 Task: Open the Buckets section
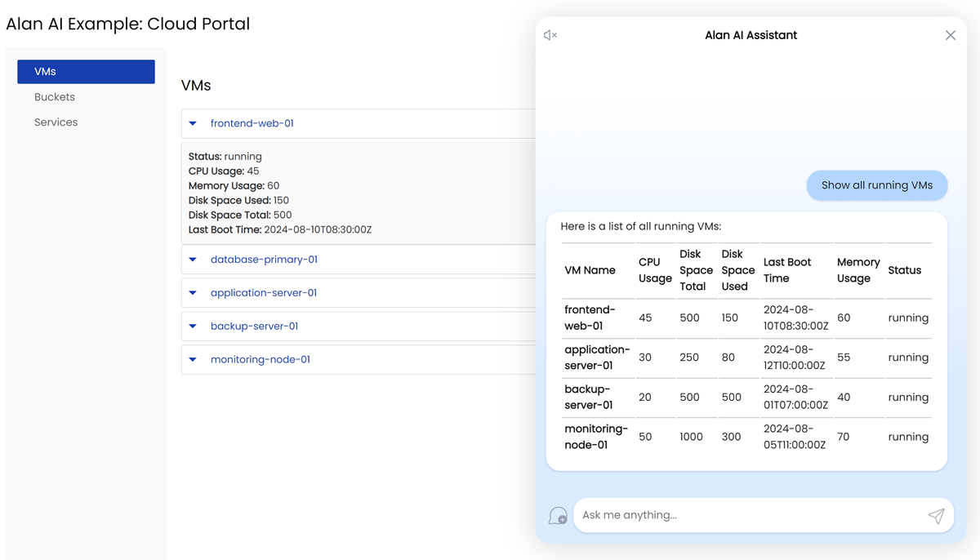[x=54, y=96]
